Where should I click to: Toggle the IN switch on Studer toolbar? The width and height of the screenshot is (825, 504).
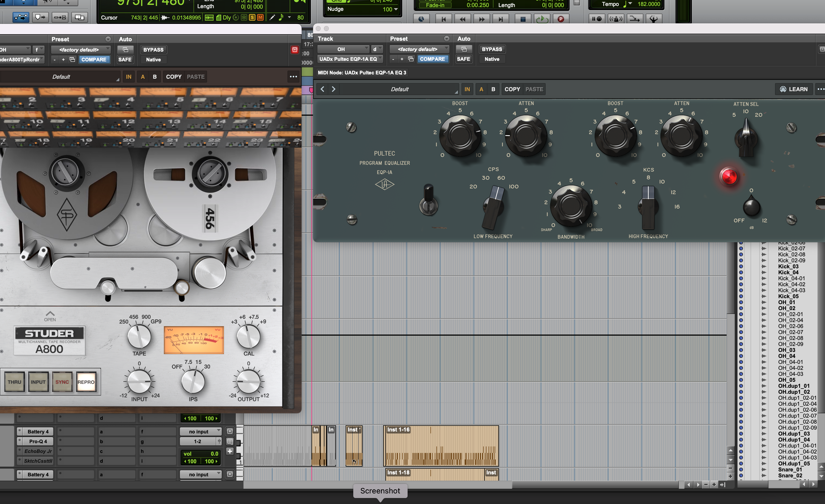129,77
